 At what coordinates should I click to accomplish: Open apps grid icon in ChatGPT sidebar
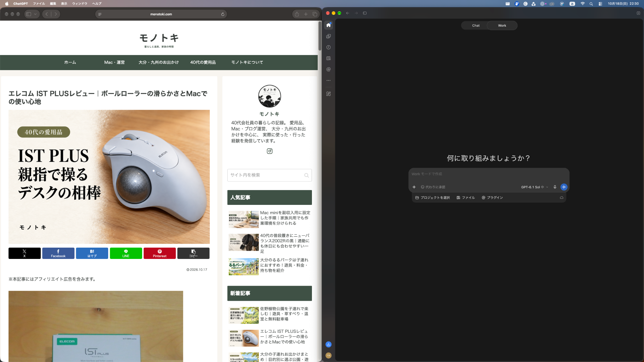click(328, 94)
